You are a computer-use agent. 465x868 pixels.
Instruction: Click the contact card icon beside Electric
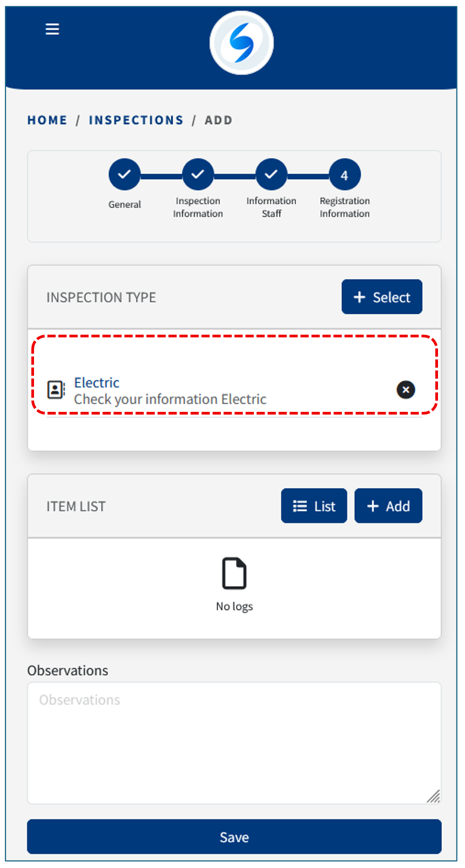(x=56, y=390)
